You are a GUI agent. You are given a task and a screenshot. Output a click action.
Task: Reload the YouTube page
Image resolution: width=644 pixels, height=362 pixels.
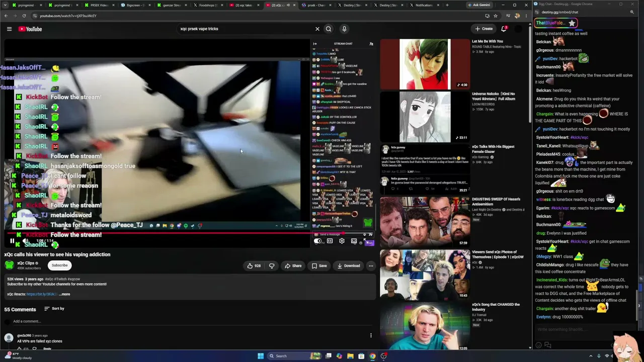pyautogui.click(x=24, y=16)
